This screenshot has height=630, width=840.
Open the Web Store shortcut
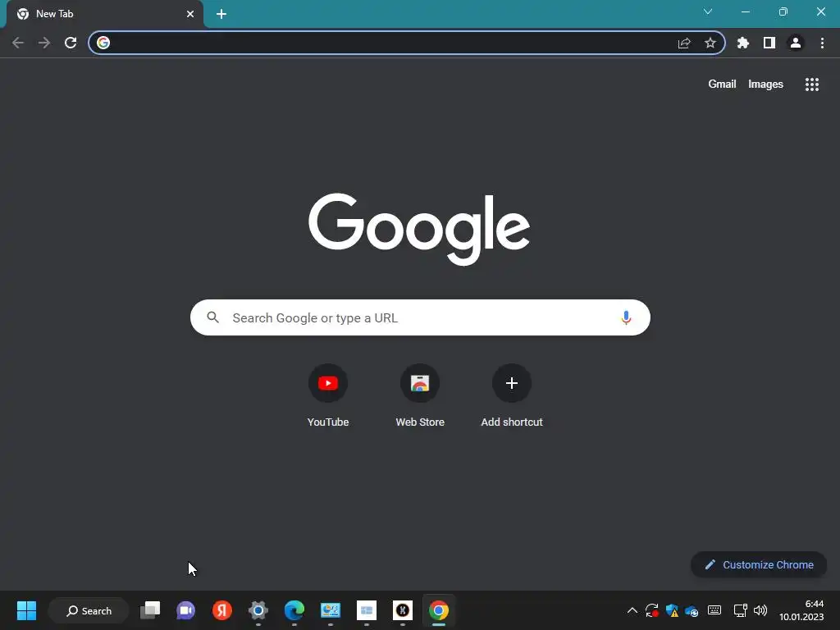pos(420,396)
